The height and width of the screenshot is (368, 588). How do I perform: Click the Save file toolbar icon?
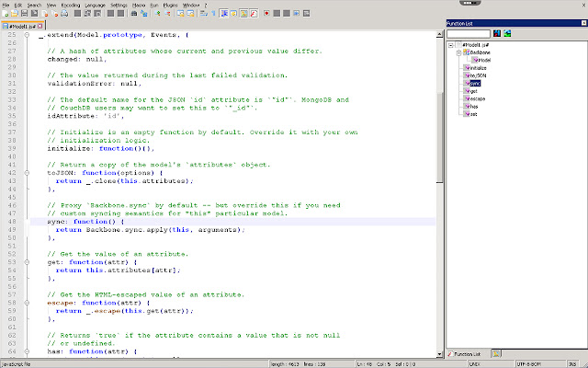pyautogui.click(x=24, y=14)
